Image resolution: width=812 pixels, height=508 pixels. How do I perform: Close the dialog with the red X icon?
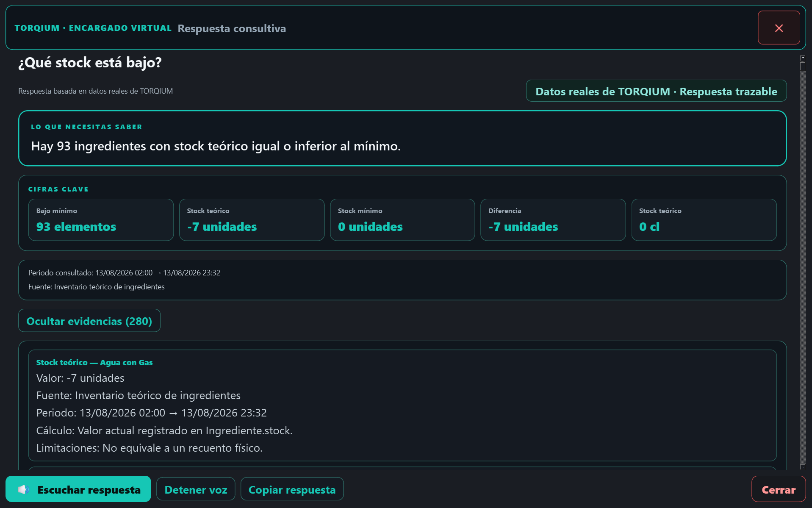tap(779, 28)
